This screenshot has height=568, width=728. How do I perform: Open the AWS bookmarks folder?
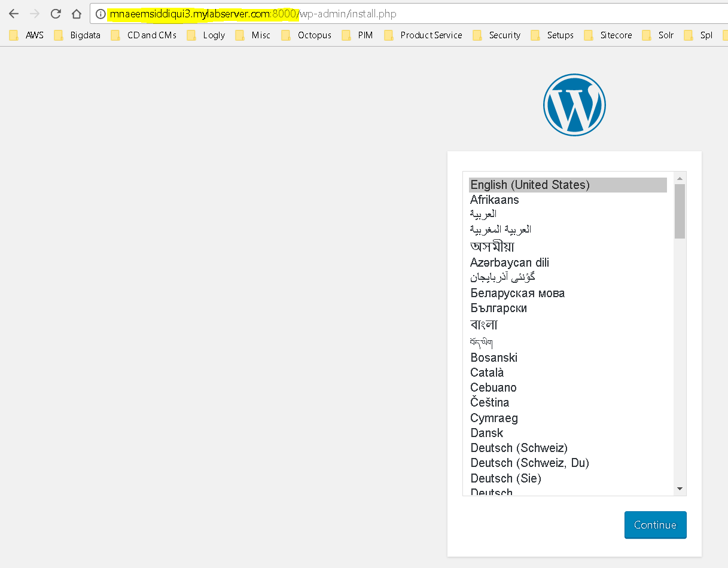click(x=26, y=35)
